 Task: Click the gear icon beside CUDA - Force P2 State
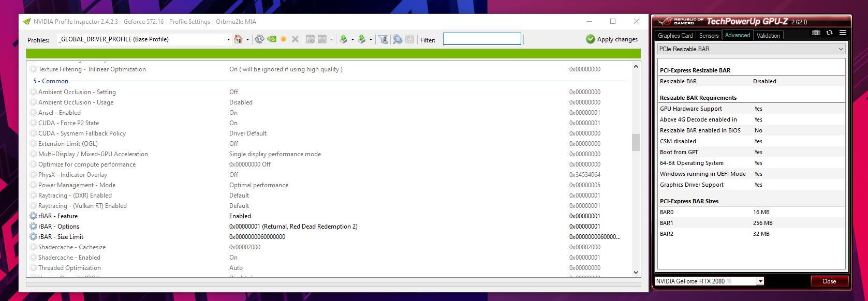point(33,123)
